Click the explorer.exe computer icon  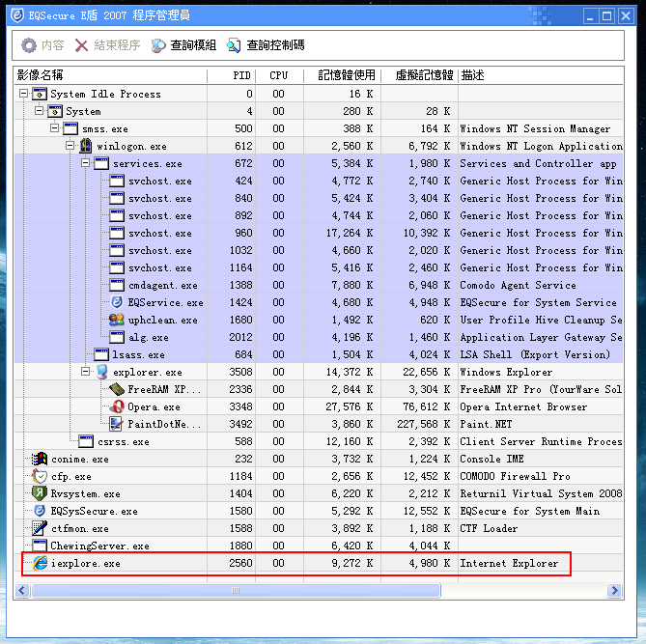[x=101, y=372]
